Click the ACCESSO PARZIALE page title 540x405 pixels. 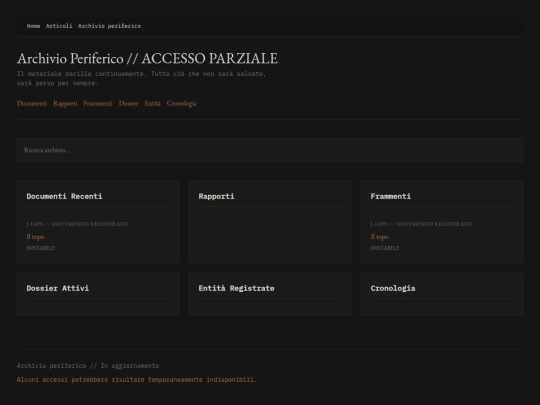pyautogui.click(x=147, y=59)
